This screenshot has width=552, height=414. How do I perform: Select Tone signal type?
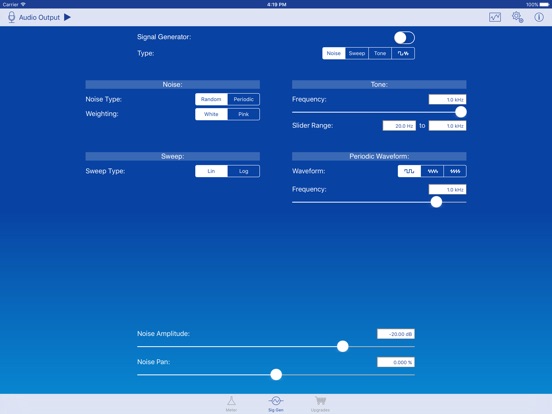[x=380, y=54]
